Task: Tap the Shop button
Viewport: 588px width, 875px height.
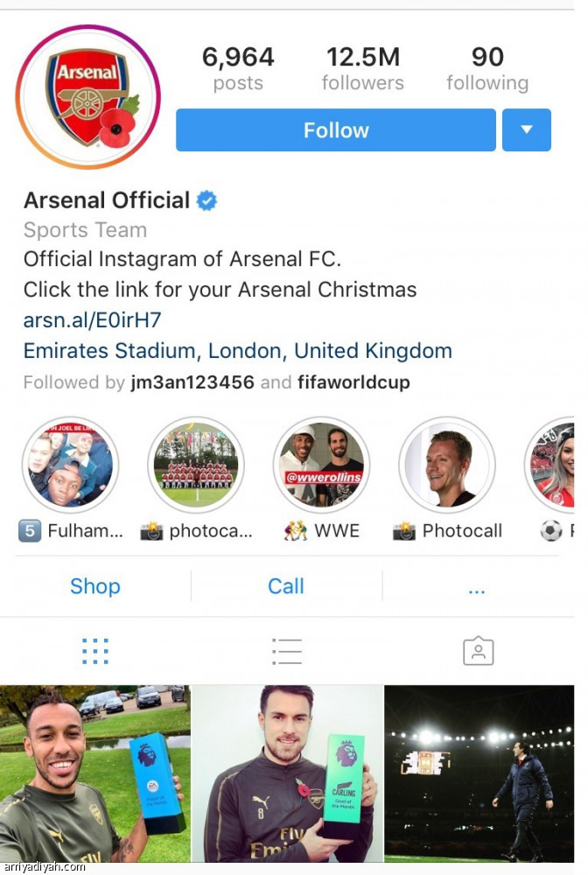Action: pyautogui.click(x=95, y=586)
